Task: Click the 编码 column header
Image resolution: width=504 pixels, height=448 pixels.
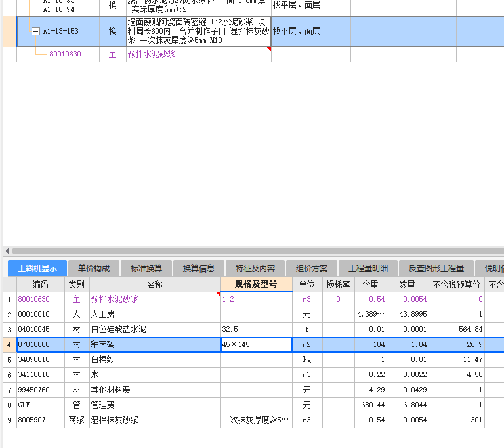Action: click(x=40, y=284)
